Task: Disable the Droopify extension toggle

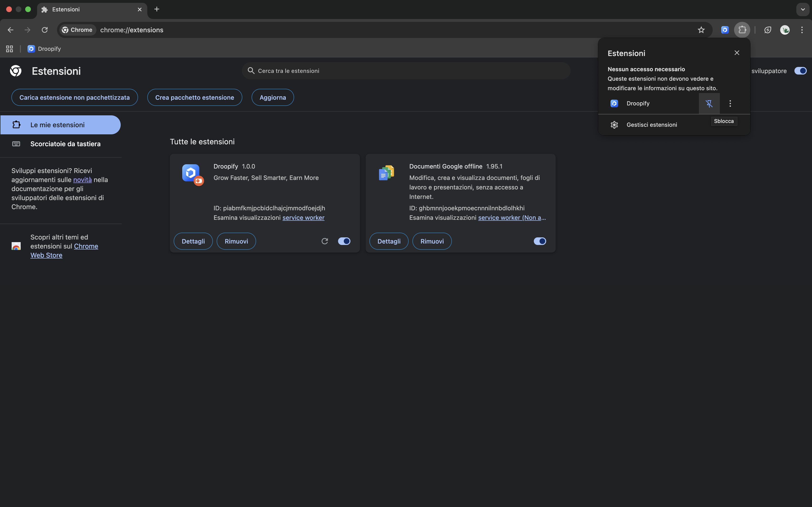Action: point(344,241)
